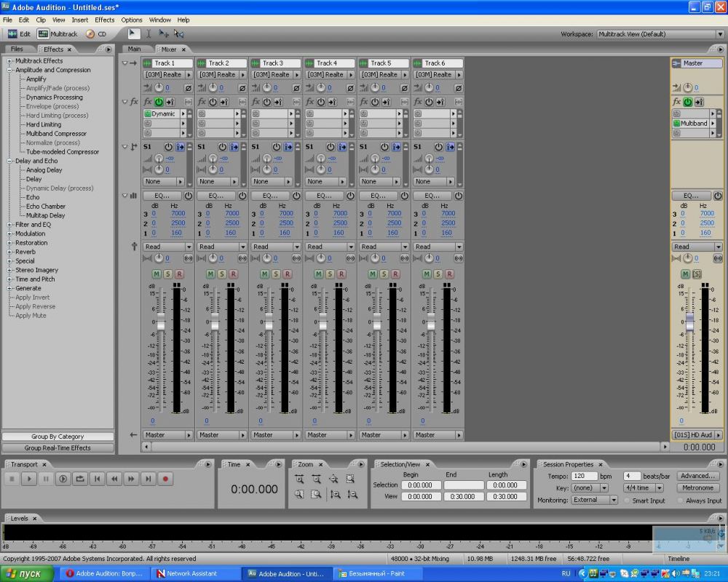728x582 pixels.
Task: Select the Scrub tool
Action: tap(179, 33)
